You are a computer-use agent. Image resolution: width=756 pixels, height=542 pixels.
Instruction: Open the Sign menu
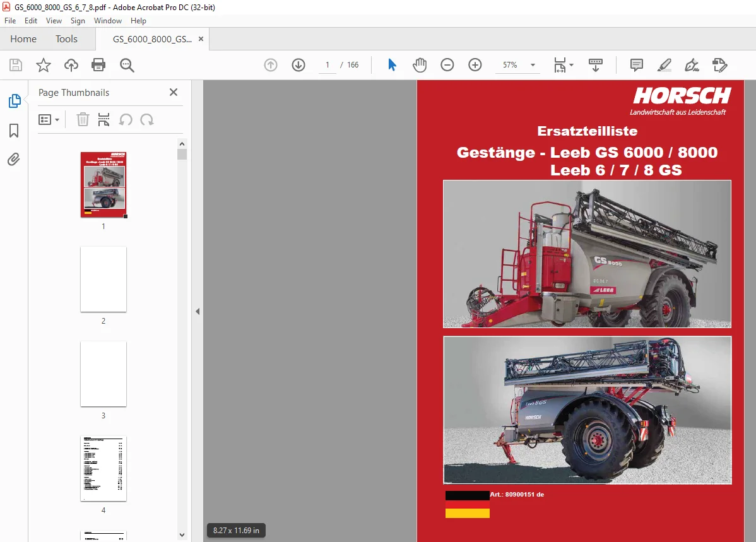[78, 21]
